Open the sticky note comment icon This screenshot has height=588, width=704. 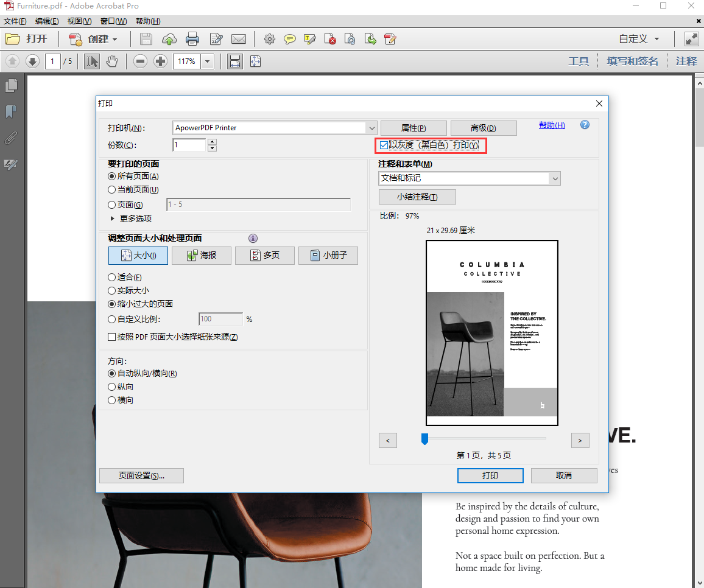tap(290, 39)
